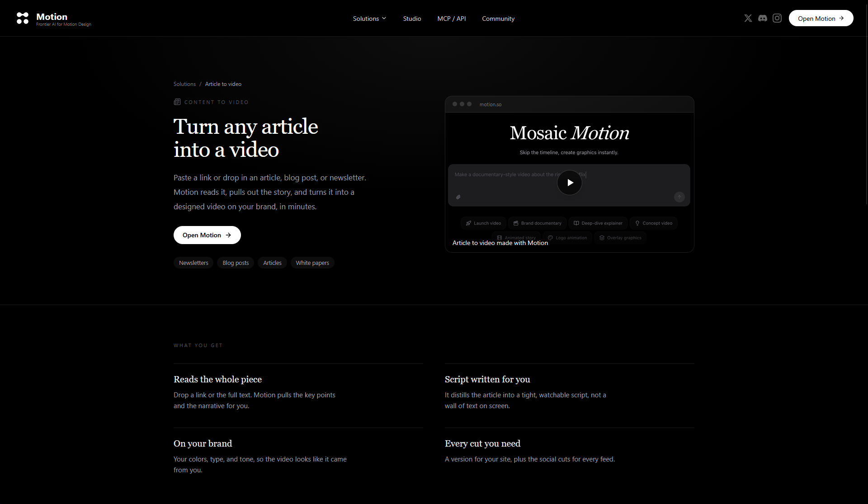Choose the Overlay graphics suggestion chip
The image size is (868, 504).
tap(620, 238)
